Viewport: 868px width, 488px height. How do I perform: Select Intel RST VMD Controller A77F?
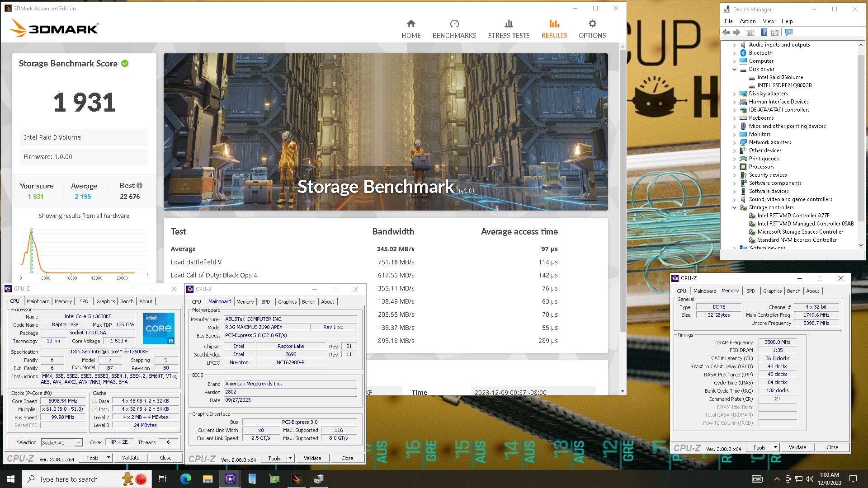(x=793, y=216)
